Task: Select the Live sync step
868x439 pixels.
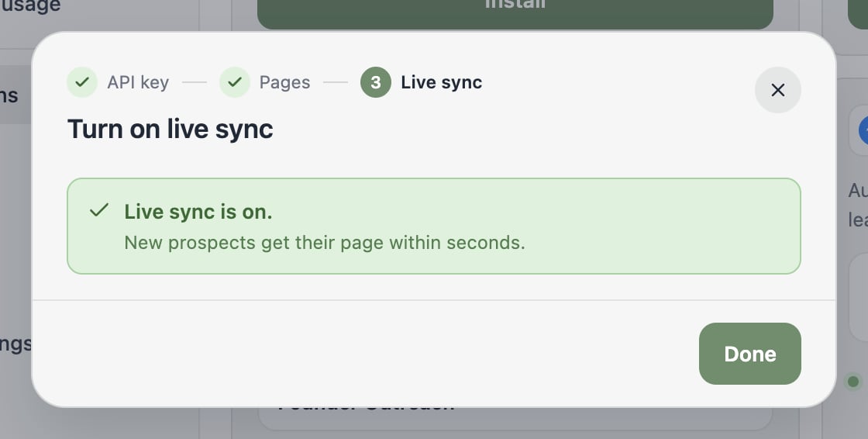Action: point(422,82)
